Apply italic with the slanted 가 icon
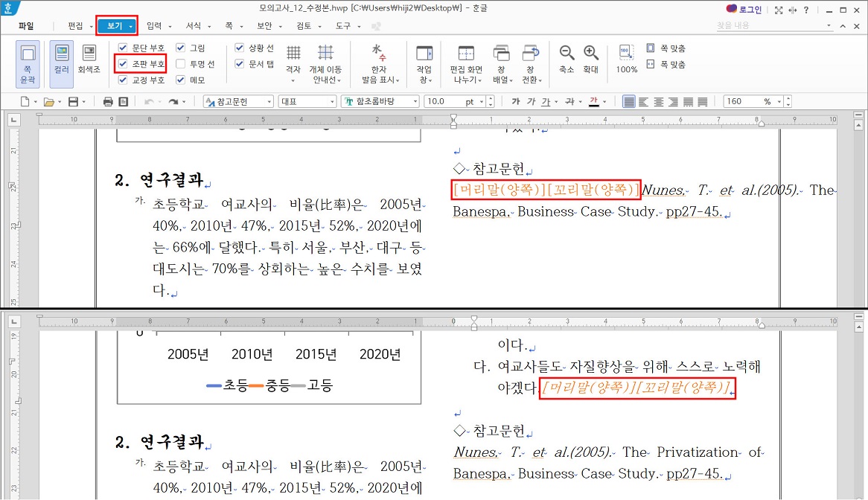Image resolution: width=868 pixels, height=500 pixels. 531,102
